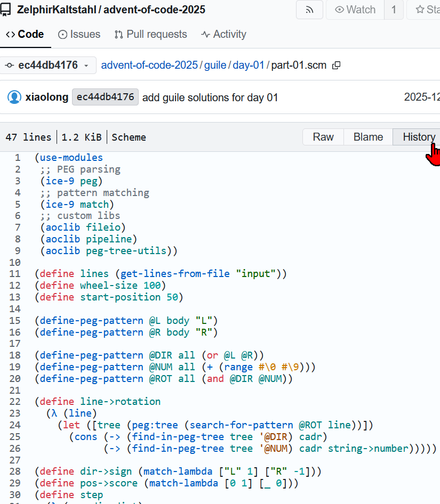Click the star icon to star the repository

point(420,10)
